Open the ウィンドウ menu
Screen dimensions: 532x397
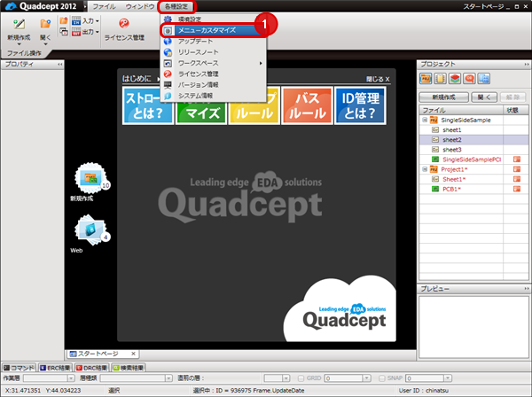[x=140, y=6]
